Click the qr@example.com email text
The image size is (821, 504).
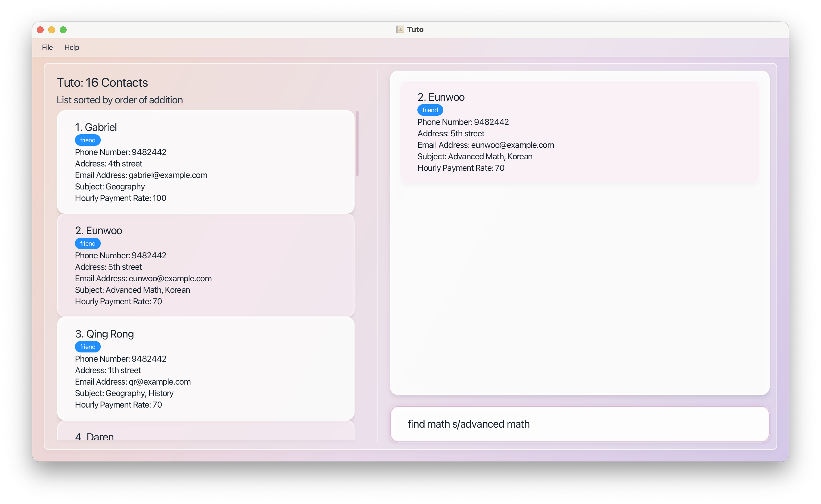pos(159,382)
